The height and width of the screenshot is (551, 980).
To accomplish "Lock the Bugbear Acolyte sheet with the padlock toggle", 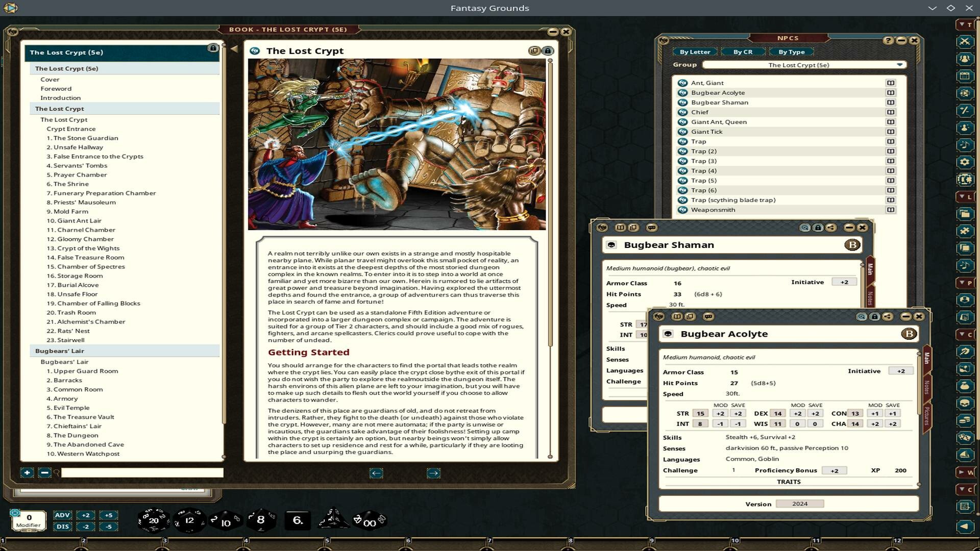I will pyautogui.click(x=874, y=317).
